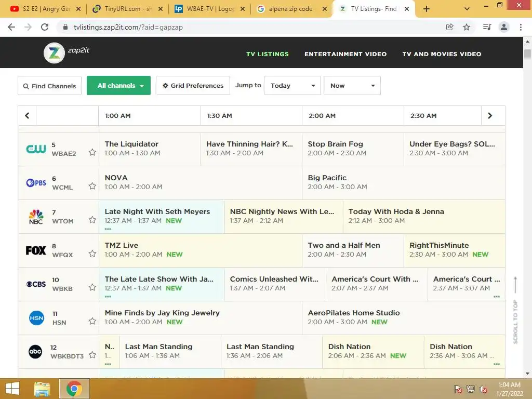Click the zap2it logo

coord(66,52)
